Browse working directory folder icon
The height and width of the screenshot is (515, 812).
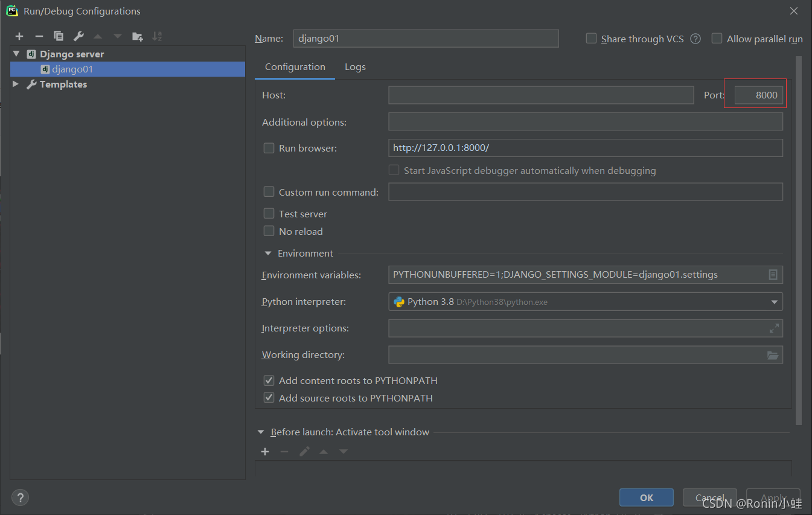click(773, 355)
